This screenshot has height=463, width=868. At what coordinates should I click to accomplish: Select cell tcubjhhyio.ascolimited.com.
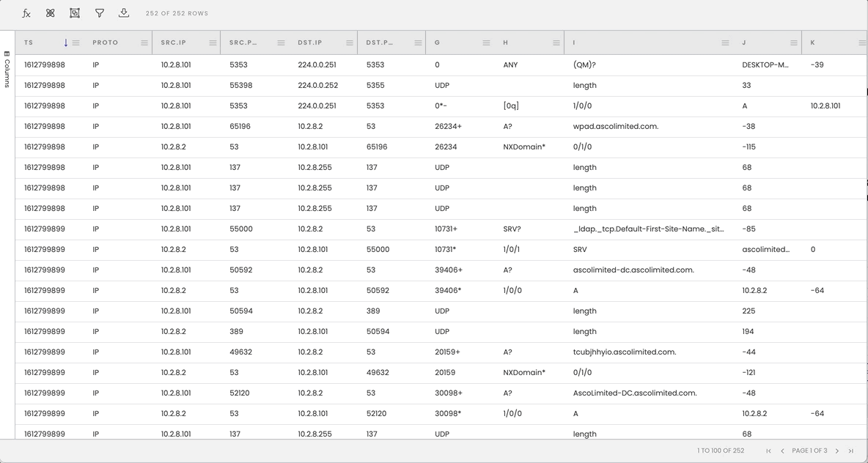point(625,352)
